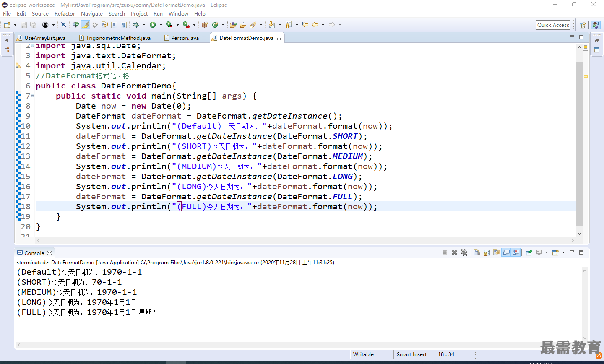Click the New file toolbar icon
Image resolution: width=604 pixels, height=364 pixels.
7,25
